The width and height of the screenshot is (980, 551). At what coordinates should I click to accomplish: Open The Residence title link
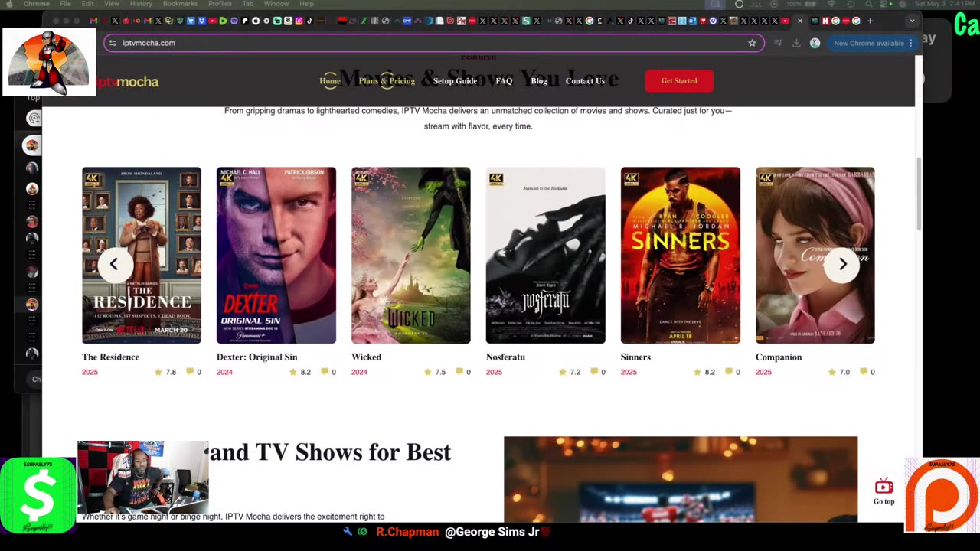click(110, 357)
